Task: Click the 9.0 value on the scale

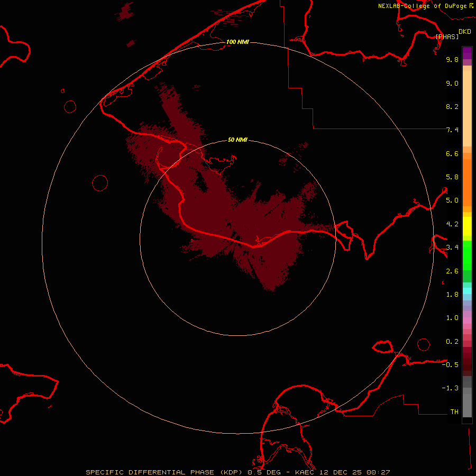Action: 452,83
